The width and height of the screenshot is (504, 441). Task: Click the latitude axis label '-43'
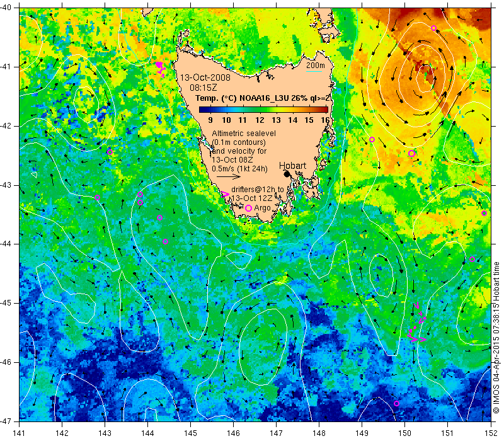(5, 185)
